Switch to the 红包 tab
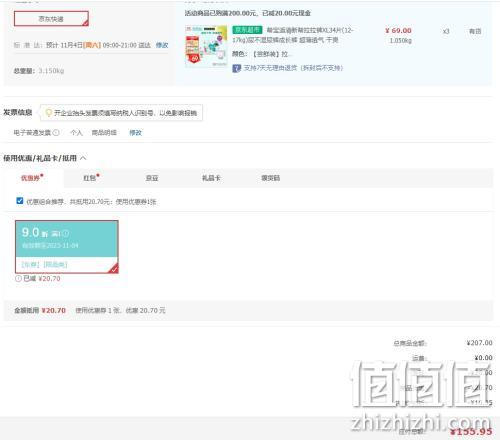This screenshot has height=440, width=500. point(91,178)
